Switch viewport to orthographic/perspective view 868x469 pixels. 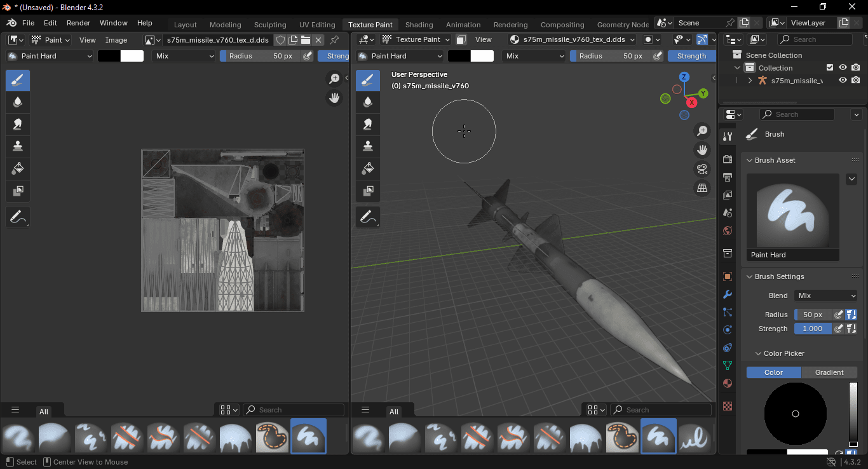tap(702, 188)
